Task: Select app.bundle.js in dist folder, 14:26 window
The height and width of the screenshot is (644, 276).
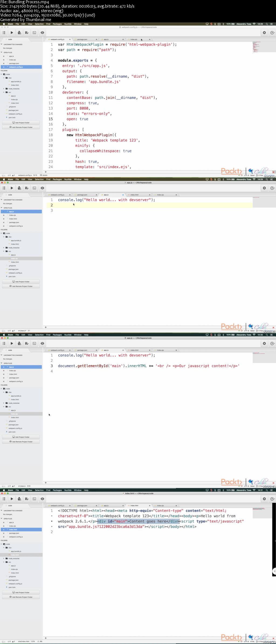Action: 16,81
